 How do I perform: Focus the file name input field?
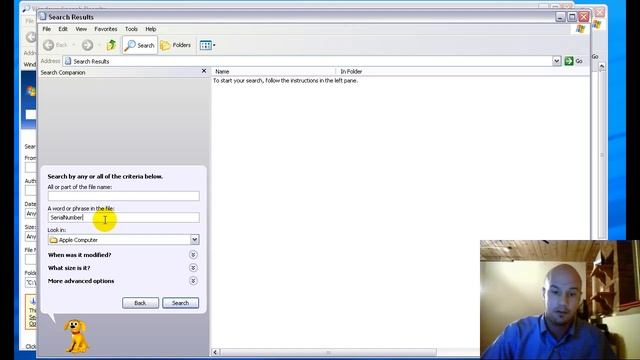pos(124,196)
